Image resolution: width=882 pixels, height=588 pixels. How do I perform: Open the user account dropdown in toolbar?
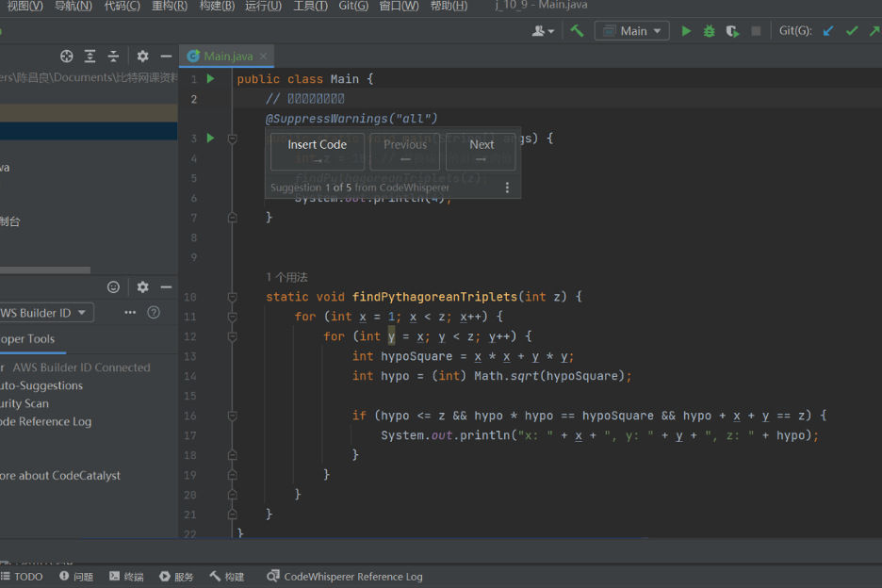tap(544, 31)
